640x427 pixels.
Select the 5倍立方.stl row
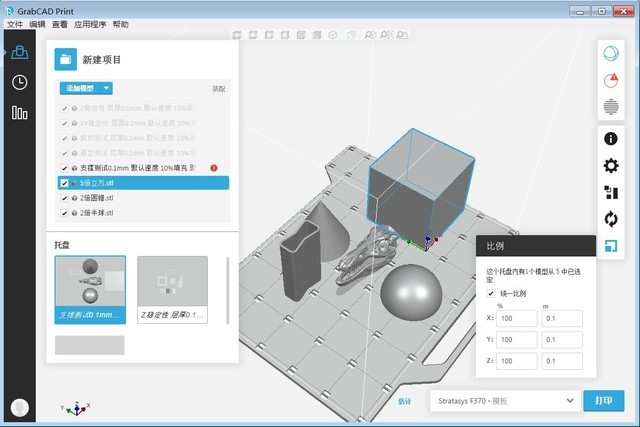pos(143,183)
